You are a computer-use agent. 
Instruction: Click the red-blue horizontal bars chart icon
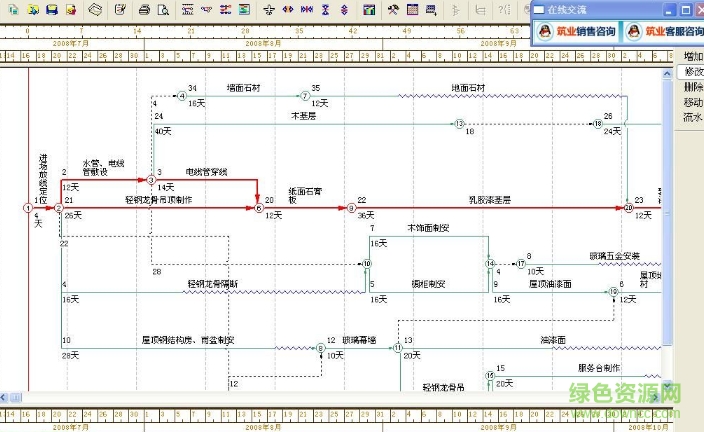coord(225,9)
